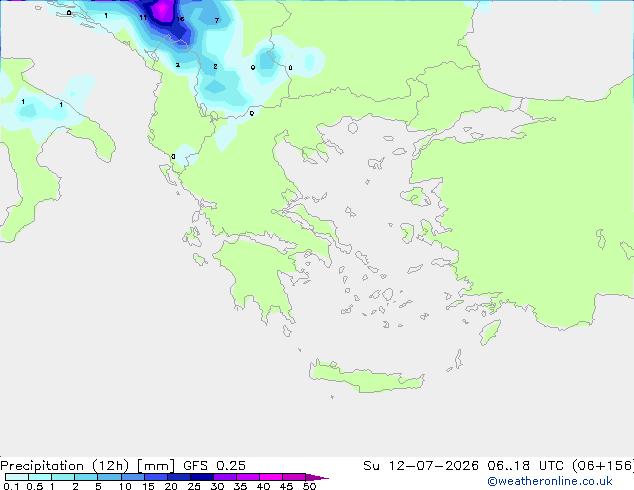Click the '06..18 UTC' time range text

525,466
